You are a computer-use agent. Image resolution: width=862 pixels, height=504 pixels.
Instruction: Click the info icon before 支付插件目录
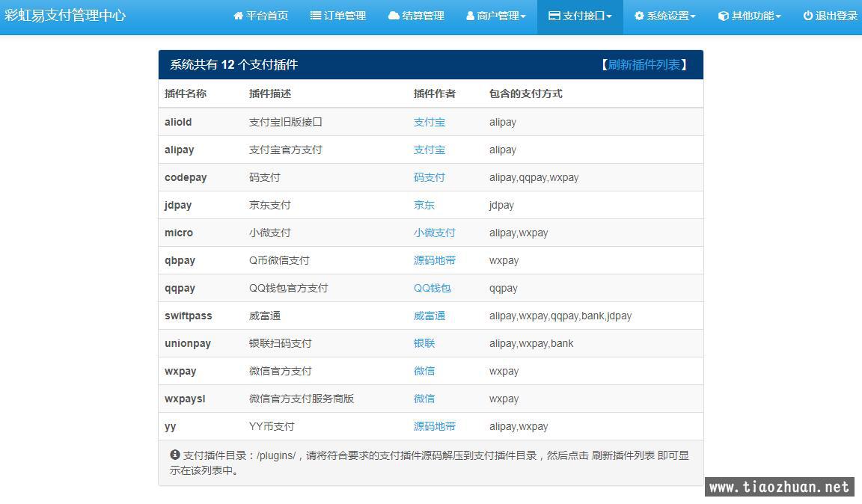click(x=175, y=455)
